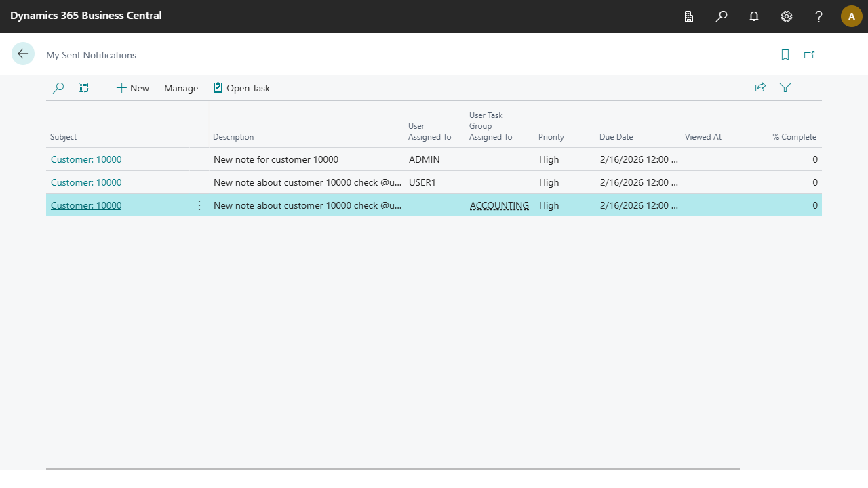Open the search list magnifier icon
This screenshot has width=868, height=488.
tap(58, 88)
